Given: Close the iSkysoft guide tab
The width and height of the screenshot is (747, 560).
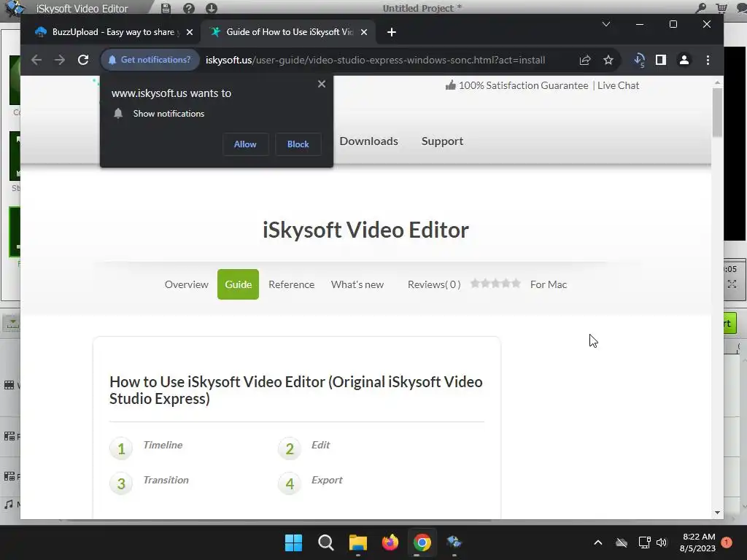Looking at the screenshot, I should coord(364,32).
